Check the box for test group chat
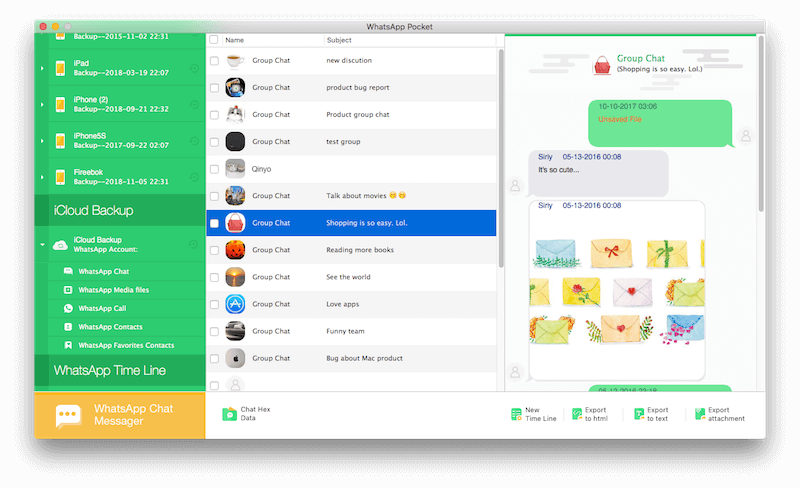This screenshot has height=488, width=800. coord(214,142)
